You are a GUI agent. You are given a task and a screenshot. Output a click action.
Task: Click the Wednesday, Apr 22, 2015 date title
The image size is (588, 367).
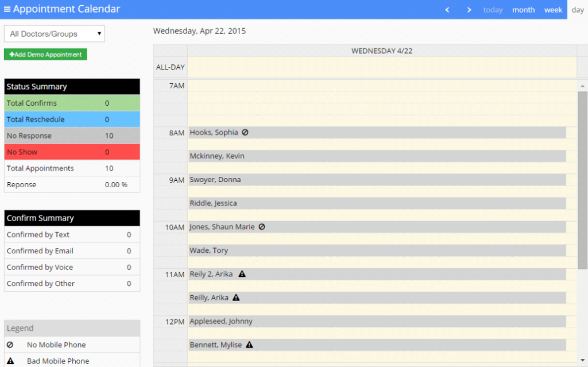(x=199, y=31)
